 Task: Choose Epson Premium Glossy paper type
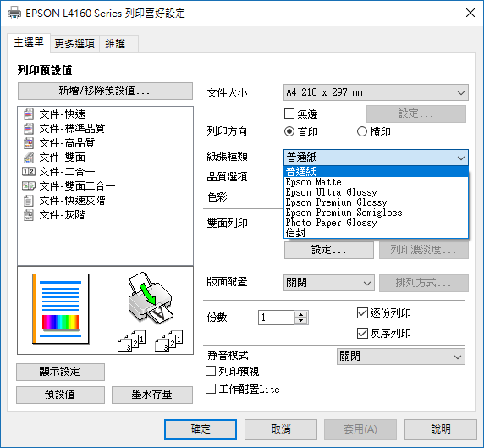click(376, 202)
